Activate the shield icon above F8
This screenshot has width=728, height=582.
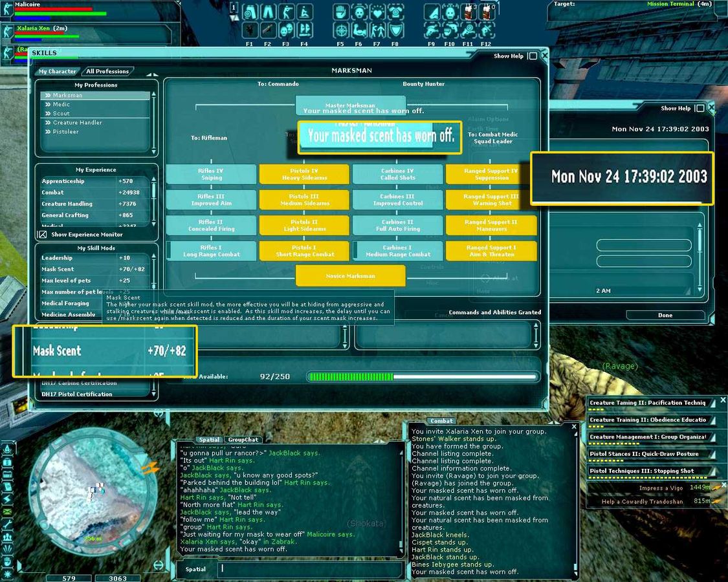[x=395, y=30]
